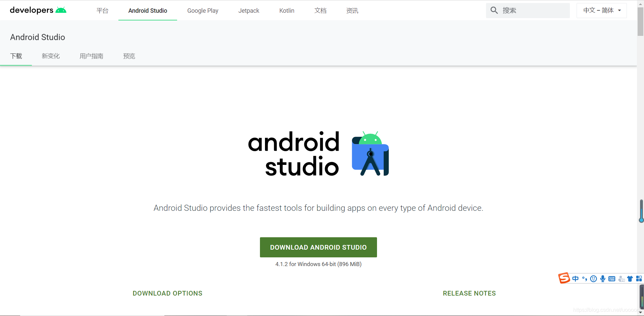Click the Sogou input method S logo

tap(564, 278)
